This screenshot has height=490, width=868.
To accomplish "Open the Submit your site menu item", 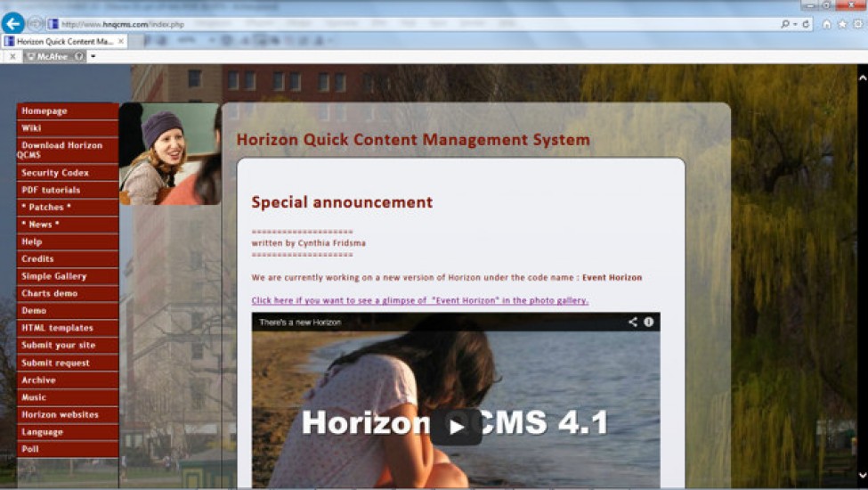I will (68, 345).
